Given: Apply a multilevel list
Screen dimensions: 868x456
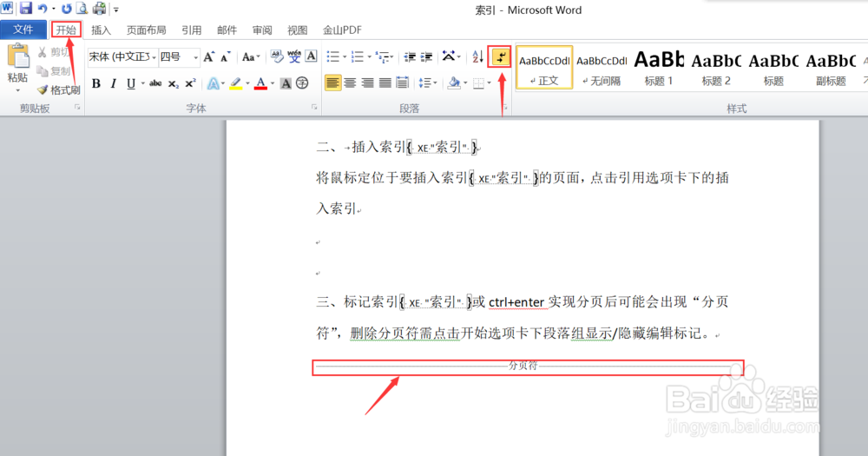Looking at the screenshot, I should [x=381, y=56].
